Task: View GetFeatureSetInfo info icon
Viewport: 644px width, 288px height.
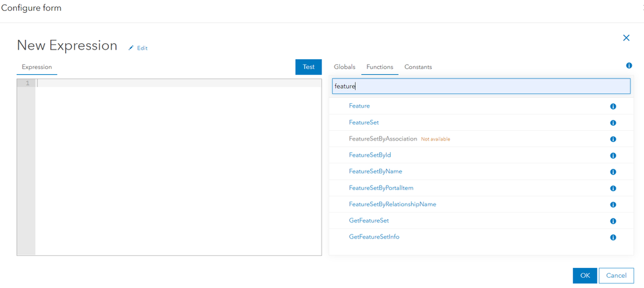Action: [x=613, y=237]
